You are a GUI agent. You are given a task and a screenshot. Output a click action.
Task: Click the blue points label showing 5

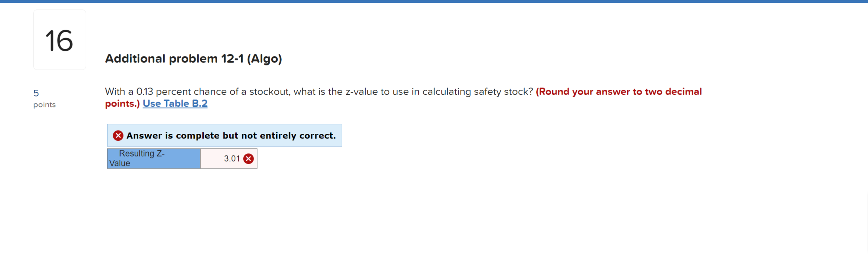36,93
